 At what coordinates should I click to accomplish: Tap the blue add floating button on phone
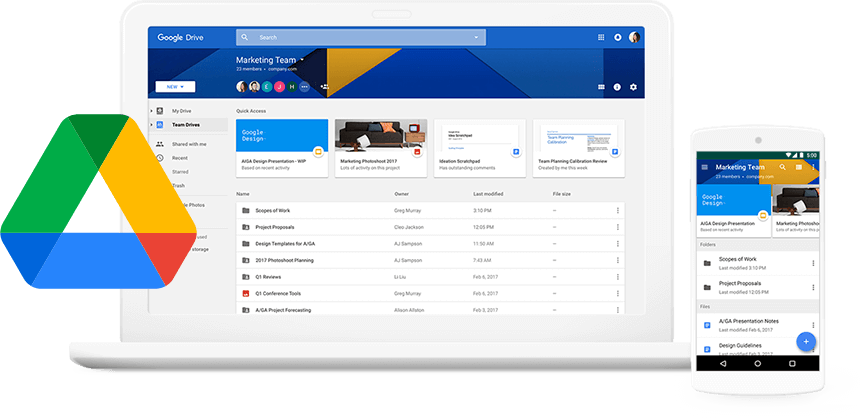coord(806,342)
